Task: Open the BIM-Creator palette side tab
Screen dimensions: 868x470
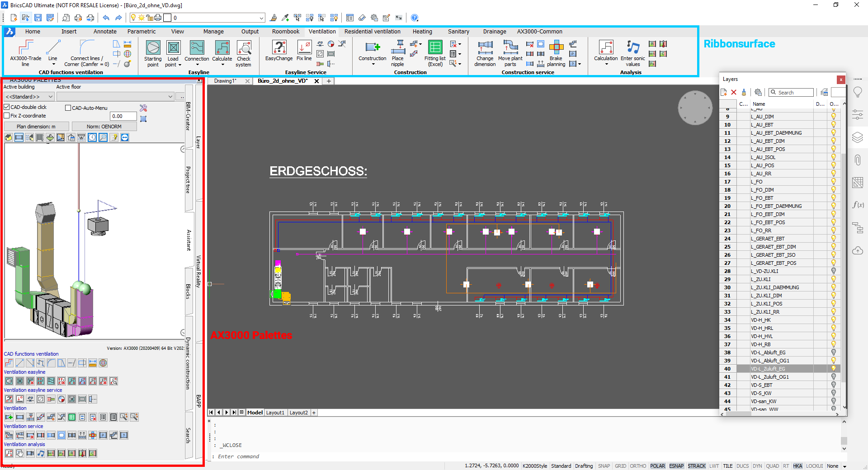Action: [x=189, y=117]
